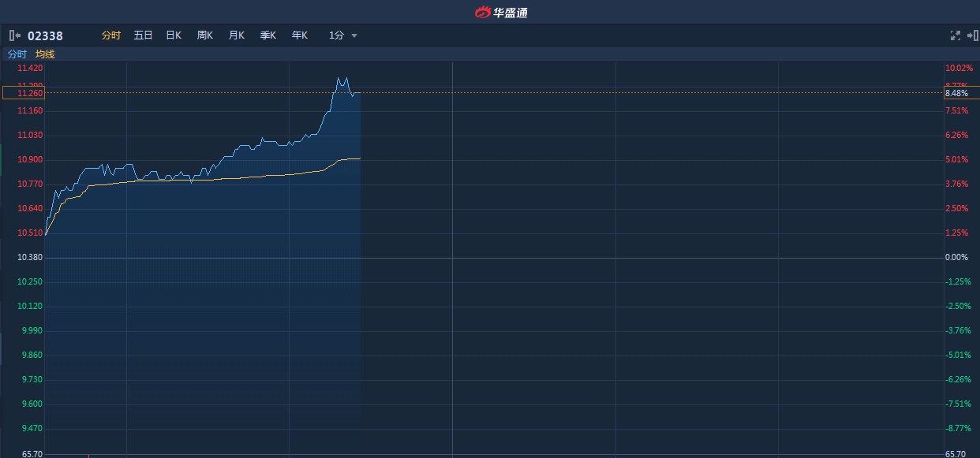Image resolution: width=980 pixels, height=458 pixels.
Task: Switch to 周K weekly candlestick view
Action: 205,35
